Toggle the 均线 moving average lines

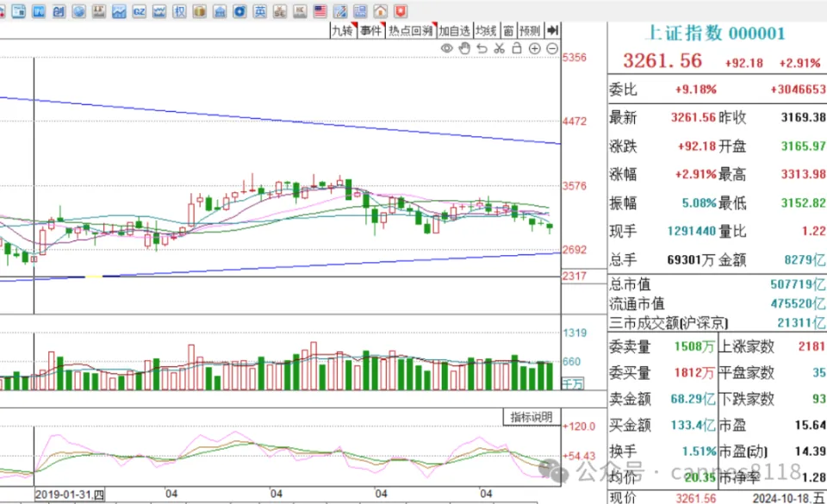(x=487, y=30)
